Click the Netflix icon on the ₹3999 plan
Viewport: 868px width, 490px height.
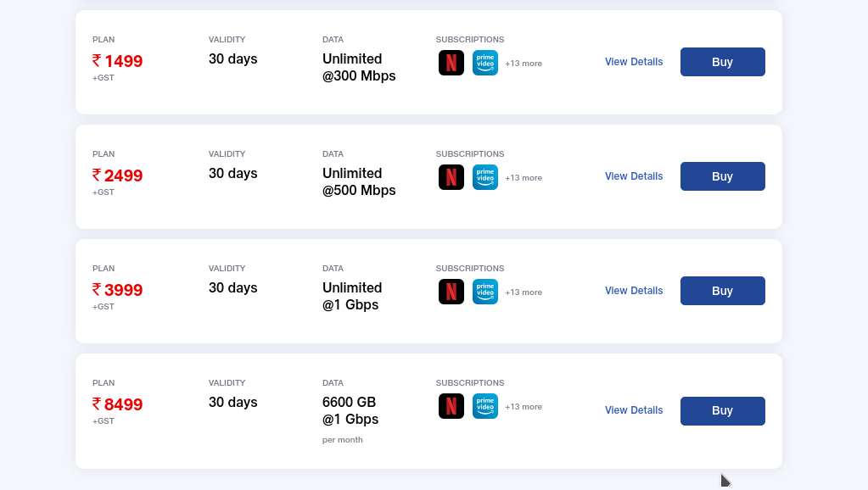pyautogui.click(x=451, y=292)
